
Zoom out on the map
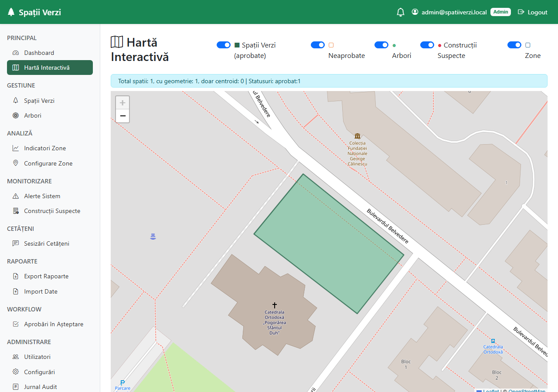coord(122,116)
